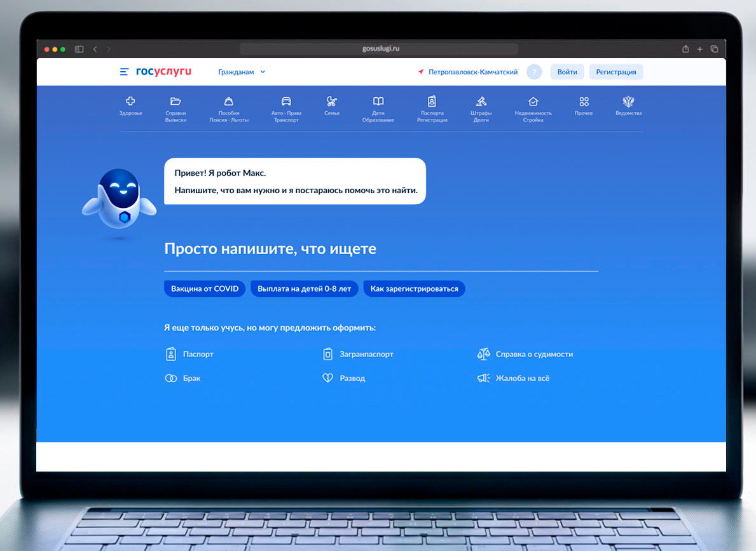Viewport: 756px width, 551px height.
Task: Select the Вакцина от COVID suggestion
Action: [205, 289]
